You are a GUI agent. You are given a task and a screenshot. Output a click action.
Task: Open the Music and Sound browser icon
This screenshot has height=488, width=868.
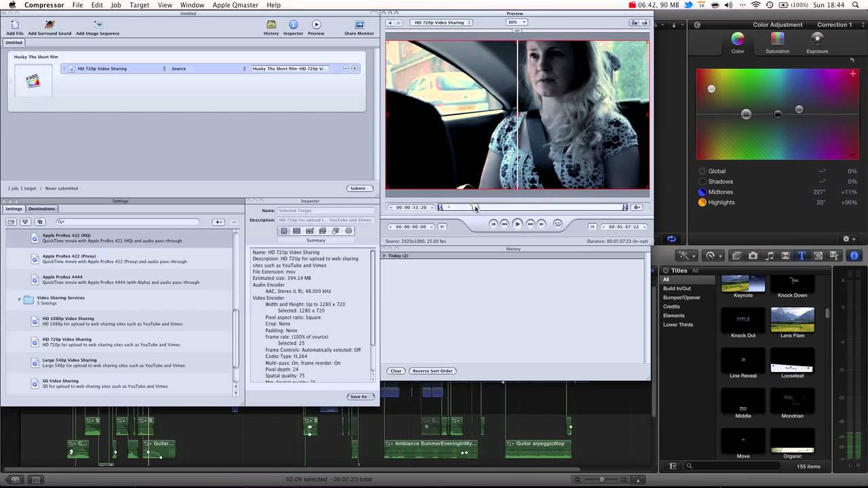(x=770, y=256)
